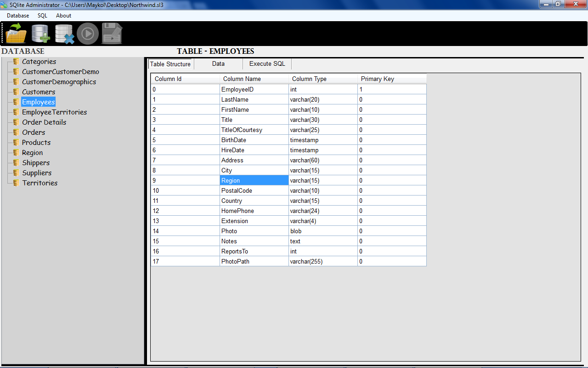Open the SQL menu

point(42,15)
